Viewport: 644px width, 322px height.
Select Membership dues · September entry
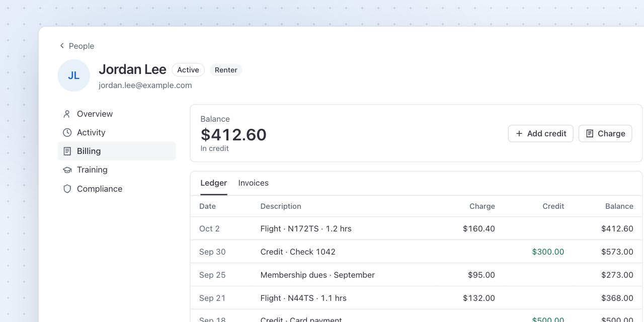[x=317, y=275]
